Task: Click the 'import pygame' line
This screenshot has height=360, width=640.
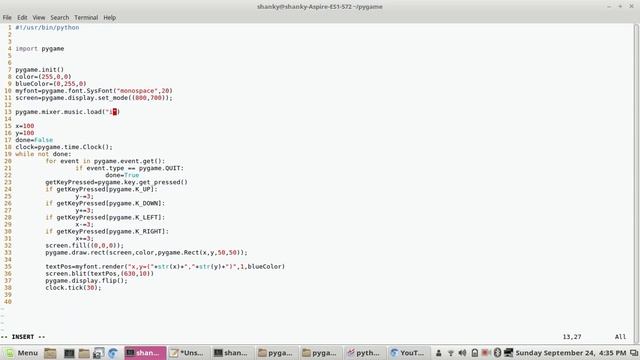Action: click(x=40, y=49)
